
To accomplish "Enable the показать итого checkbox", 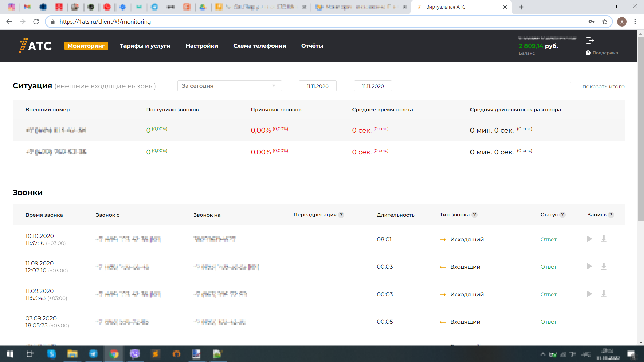I will [574, 86].
